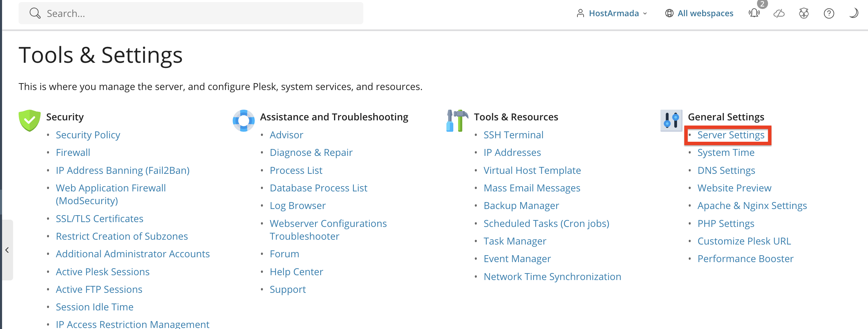Open Log Browser

[298, 206]
